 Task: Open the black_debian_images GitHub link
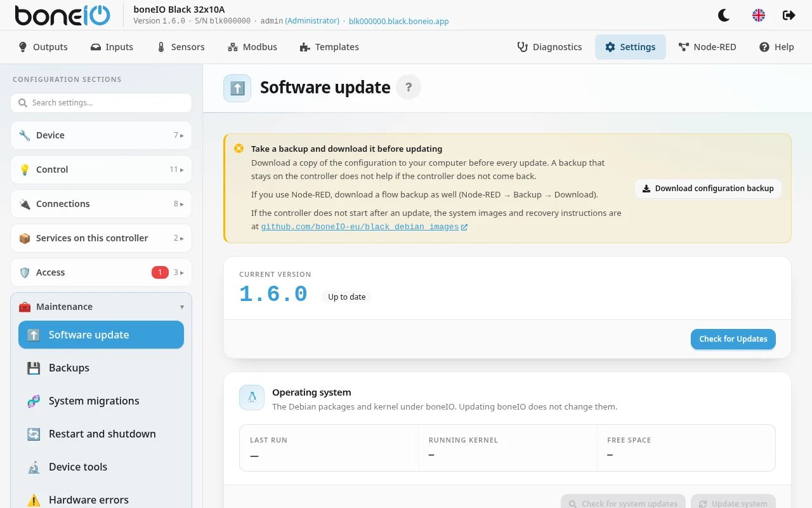tap(364, 227)
